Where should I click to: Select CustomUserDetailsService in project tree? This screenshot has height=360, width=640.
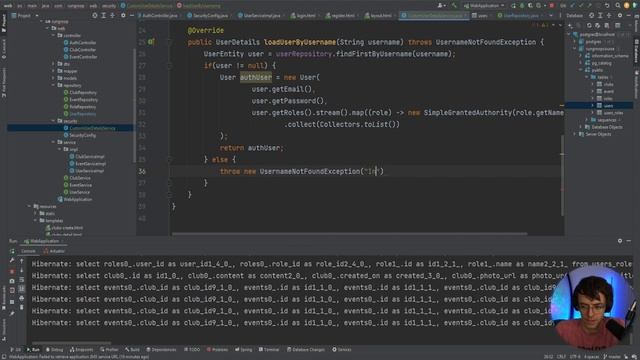[92, 128]
